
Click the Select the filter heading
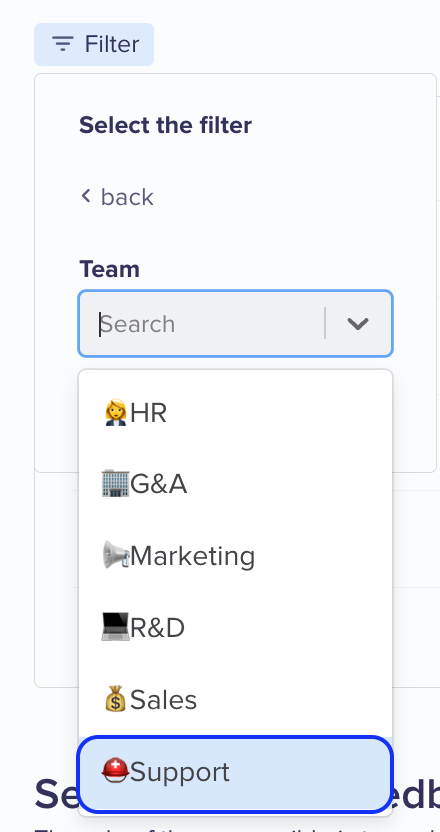[166, 125]
